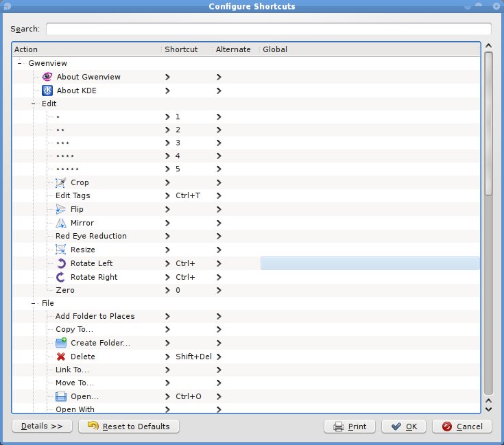The image size is (504, 445).
Task: Click the Flip action icon
Action: (61, 209)
